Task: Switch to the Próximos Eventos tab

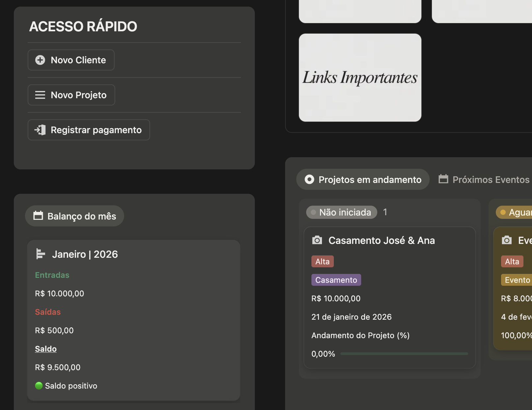Action: tap(491, 180)
